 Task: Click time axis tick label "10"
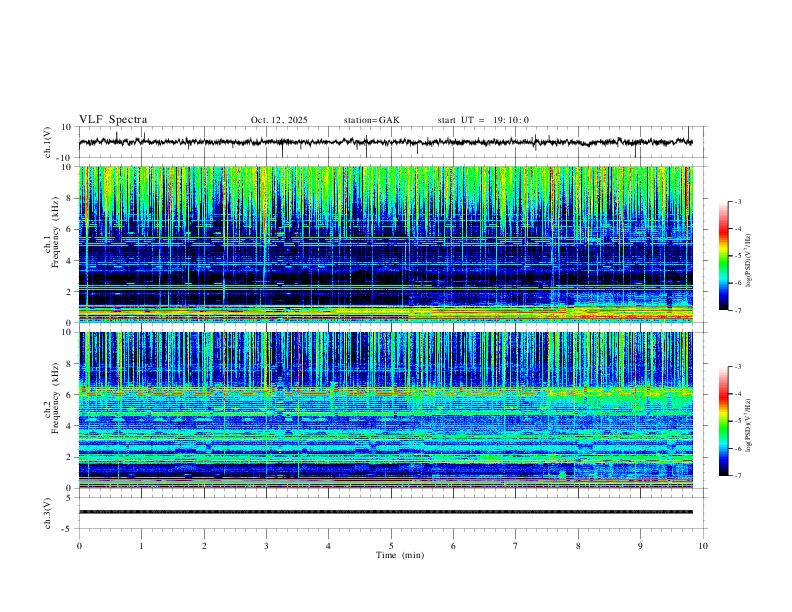703,546
